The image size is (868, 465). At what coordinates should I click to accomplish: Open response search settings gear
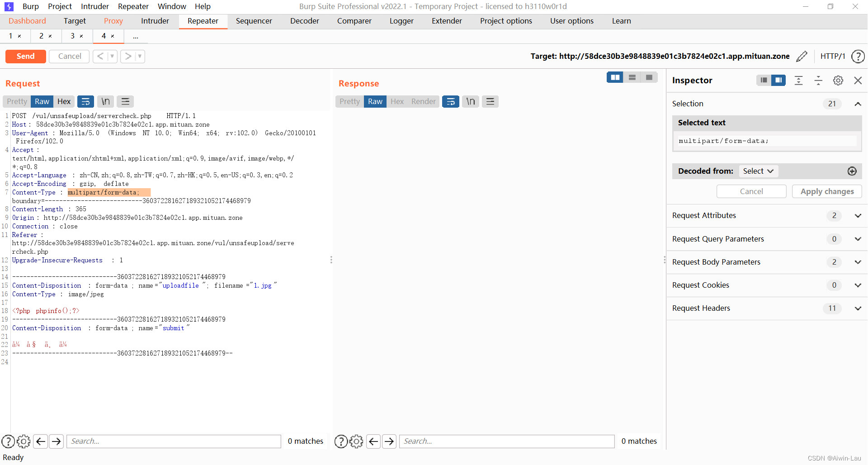click(356, 441)
